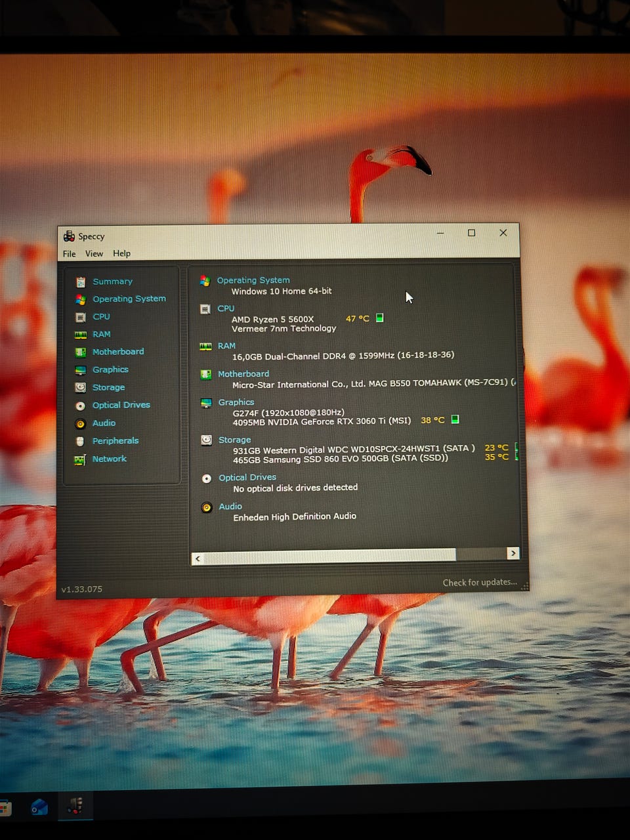Click the Speccy logo in title bar

[x=69, y=236]
